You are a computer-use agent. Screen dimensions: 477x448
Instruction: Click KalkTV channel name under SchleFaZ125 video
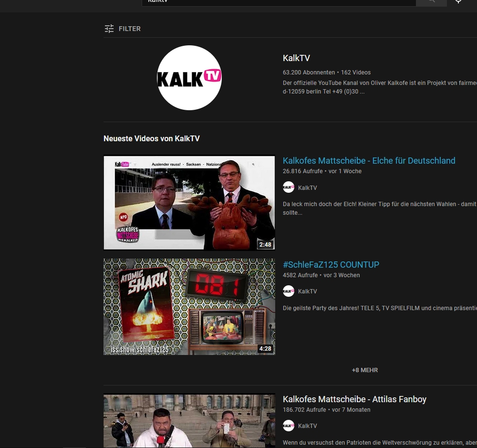307,291
